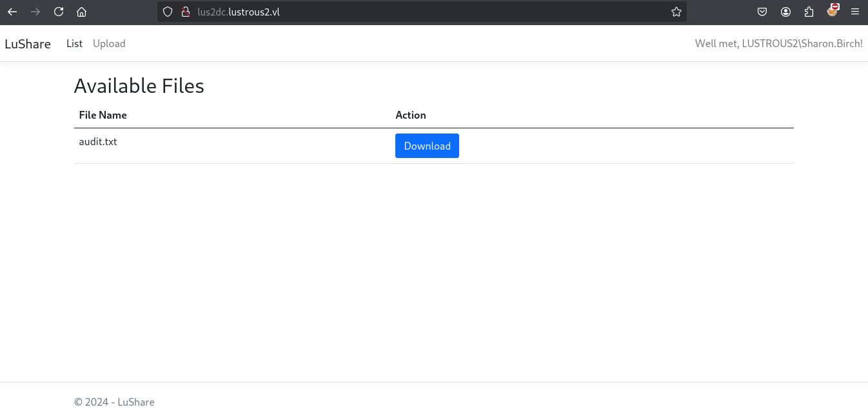Show site security padlock information

pyautogui.click(x=186, y=12)
